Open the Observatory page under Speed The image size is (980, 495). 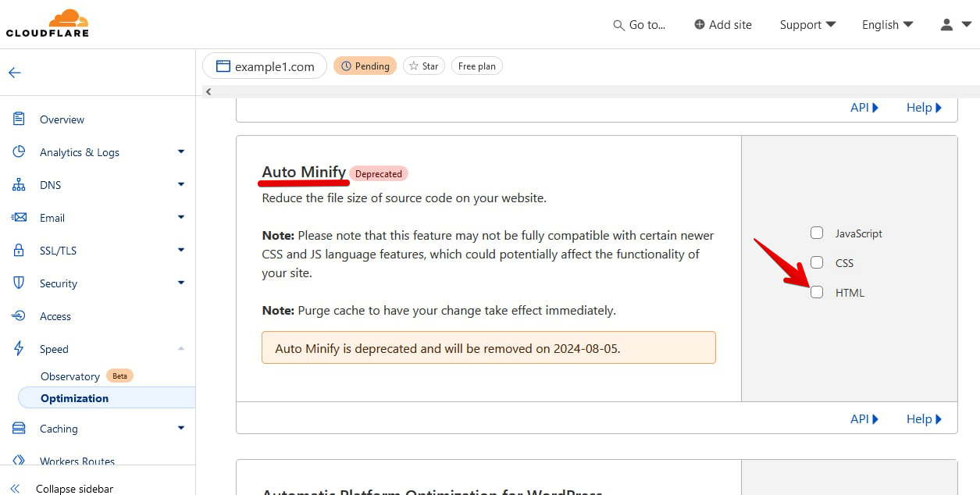(70, 376)
